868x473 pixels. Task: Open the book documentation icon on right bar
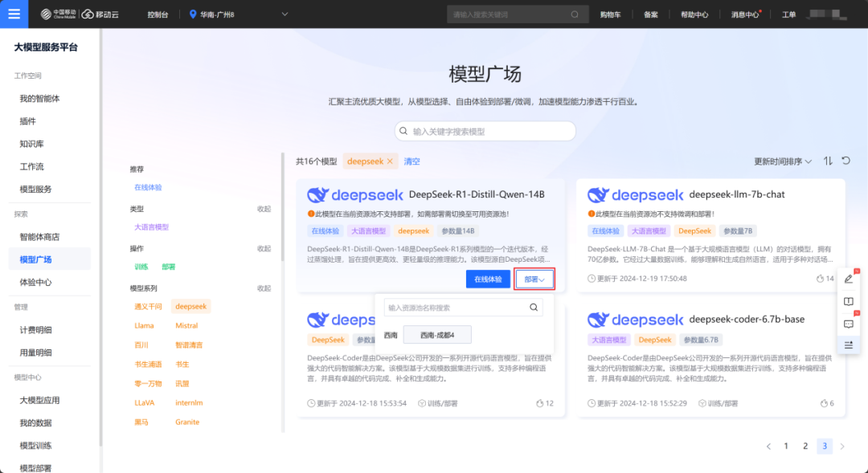(x=849, y=301)
